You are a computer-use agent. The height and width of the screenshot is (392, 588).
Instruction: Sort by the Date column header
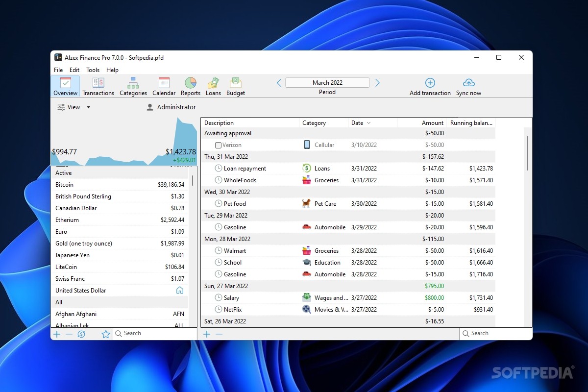[372, 123]
